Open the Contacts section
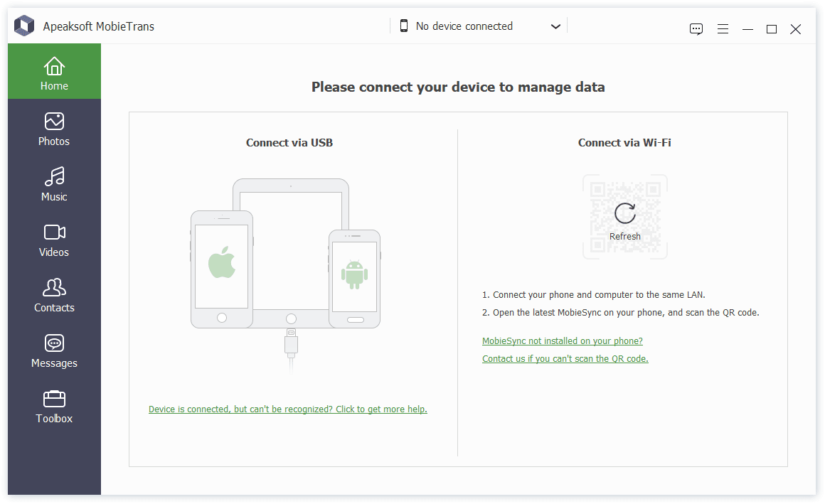 click(54, 296)
